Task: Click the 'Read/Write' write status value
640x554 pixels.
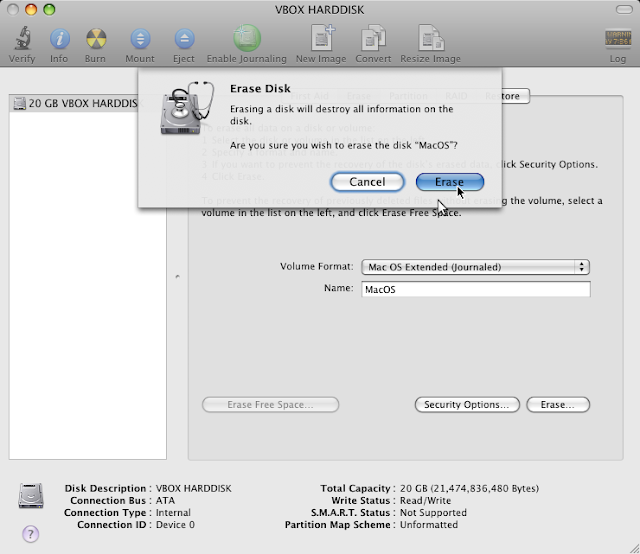Action: (425, 501)
